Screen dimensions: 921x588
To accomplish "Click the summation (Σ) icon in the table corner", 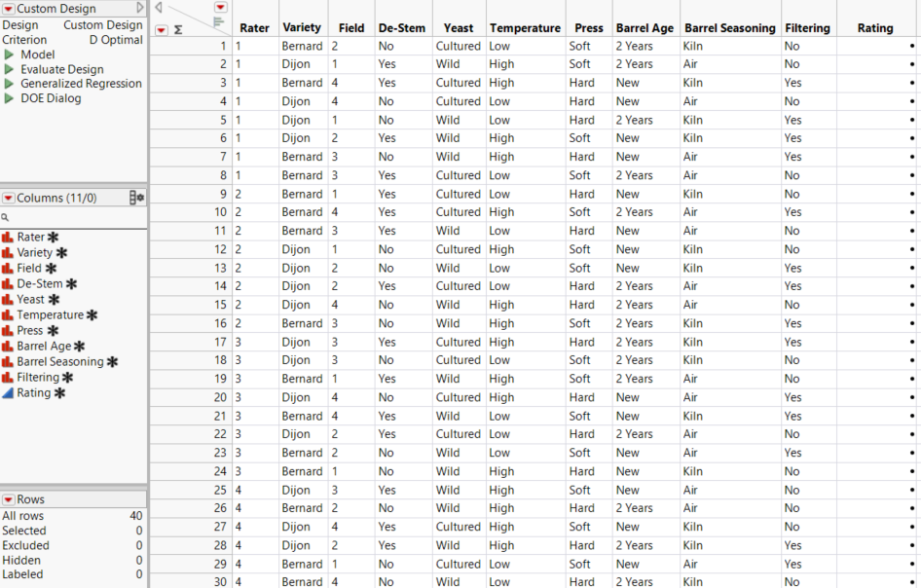I will 178,29.
